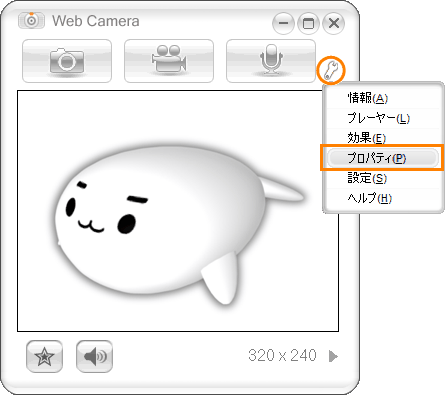Open 効果(E) menu item

coord(383,138)
